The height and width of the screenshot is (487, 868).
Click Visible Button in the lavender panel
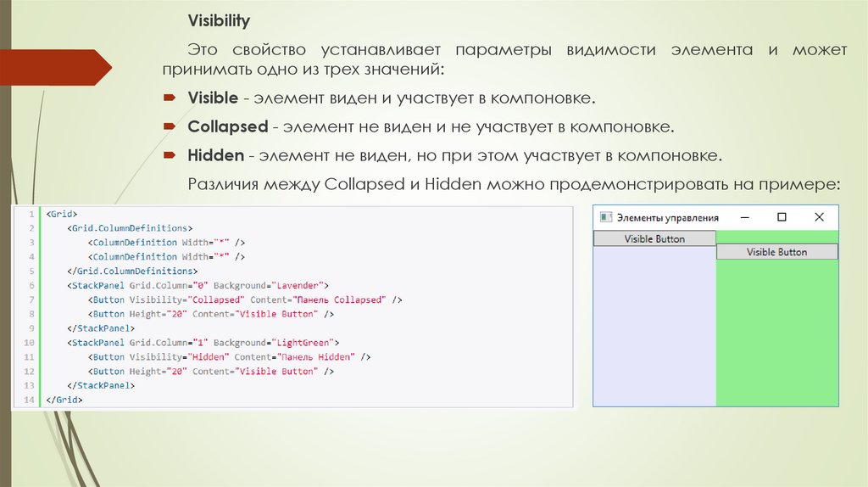pos(654,238)
